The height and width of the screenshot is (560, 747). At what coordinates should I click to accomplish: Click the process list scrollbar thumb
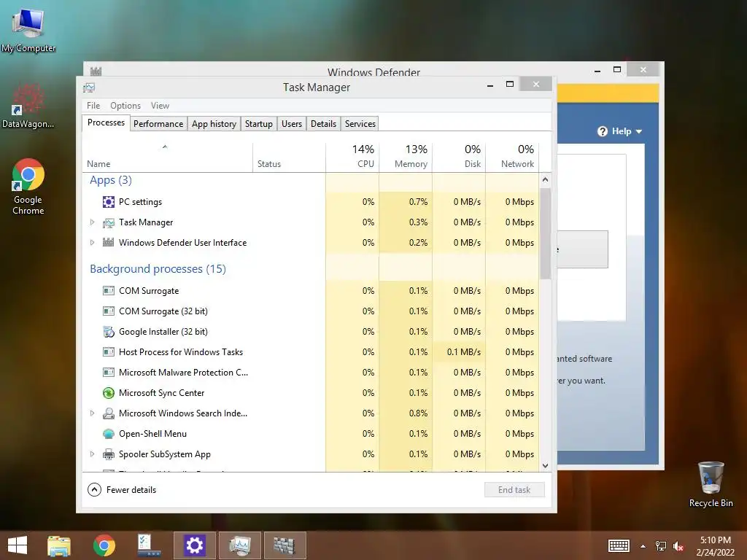546,233
